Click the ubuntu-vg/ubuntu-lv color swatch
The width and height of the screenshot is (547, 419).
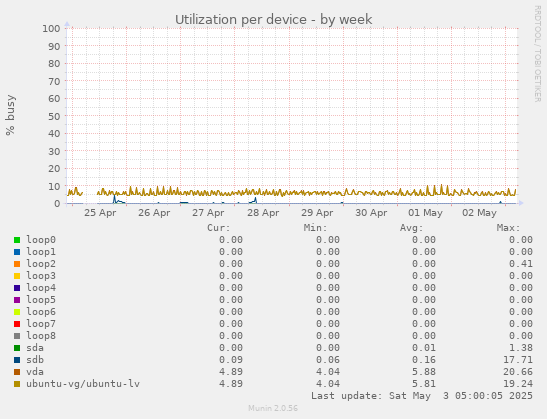(17, 384)
